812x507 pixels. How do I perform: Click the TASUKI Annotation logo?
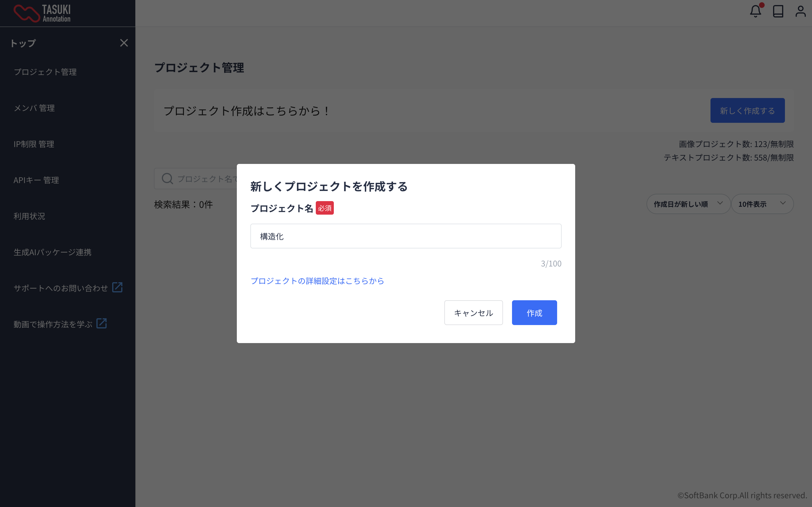coord(42,14)
